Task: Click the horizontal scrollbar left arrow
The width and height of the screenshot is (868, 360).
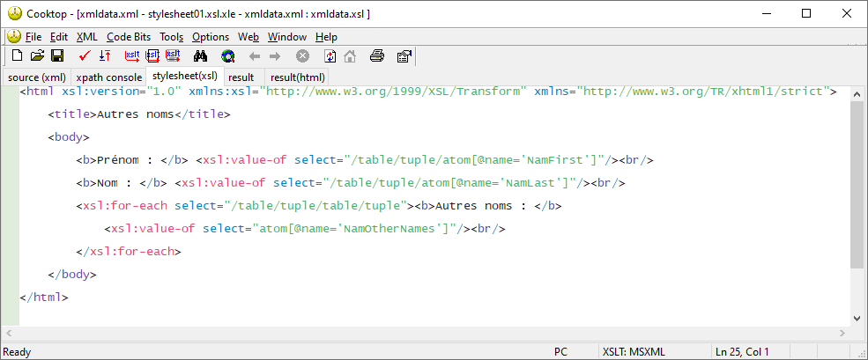Action: [x=9, y=333]
